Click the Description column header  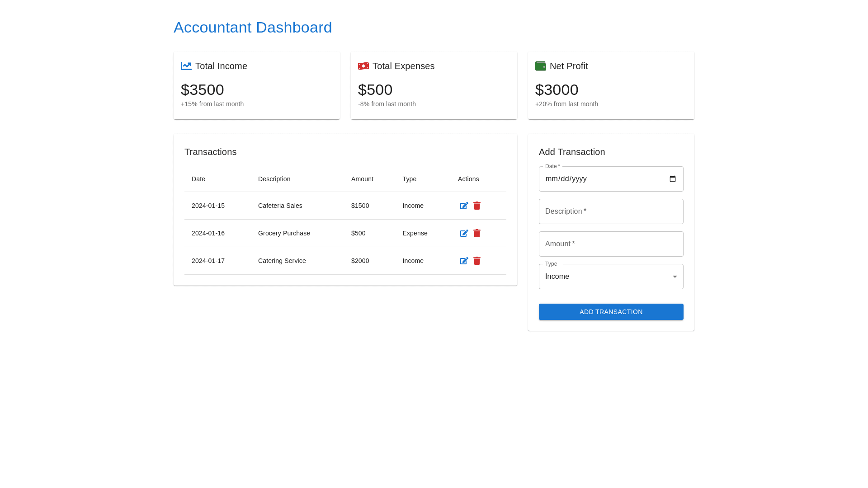tap(274, 179)
